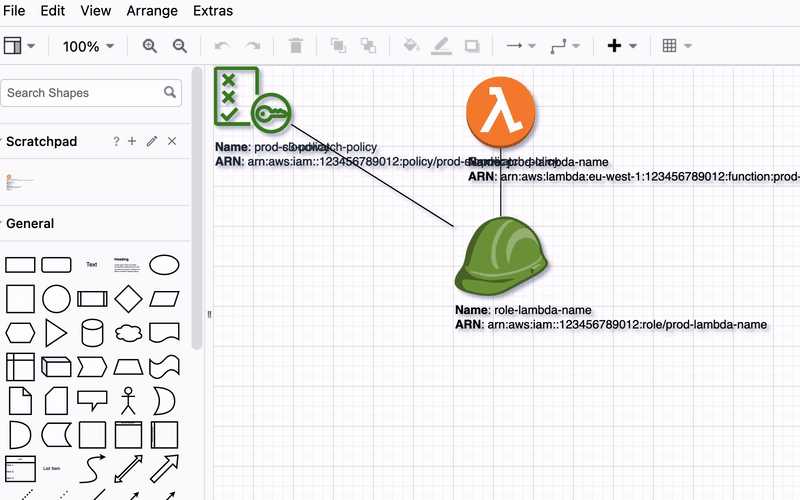Select the diagonal connector from policy to role
Image resolution: width=800 pixels, height=500 pixels.
click(x=372, y=175)
